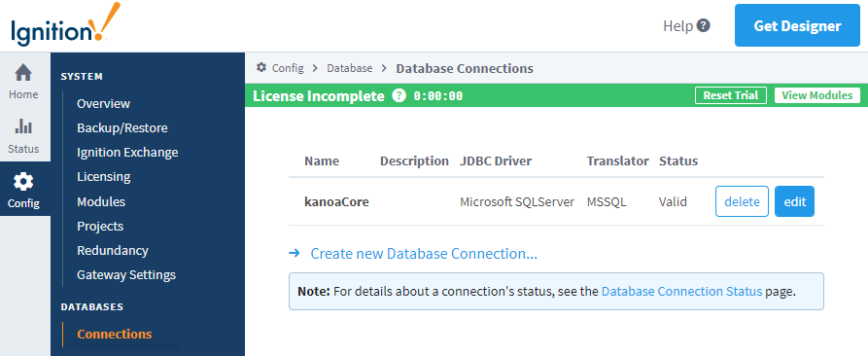Image resolution: width=868 pixels, height=356 pixels.
Task: Click the Reset Trial button
Action: [731, 95]
